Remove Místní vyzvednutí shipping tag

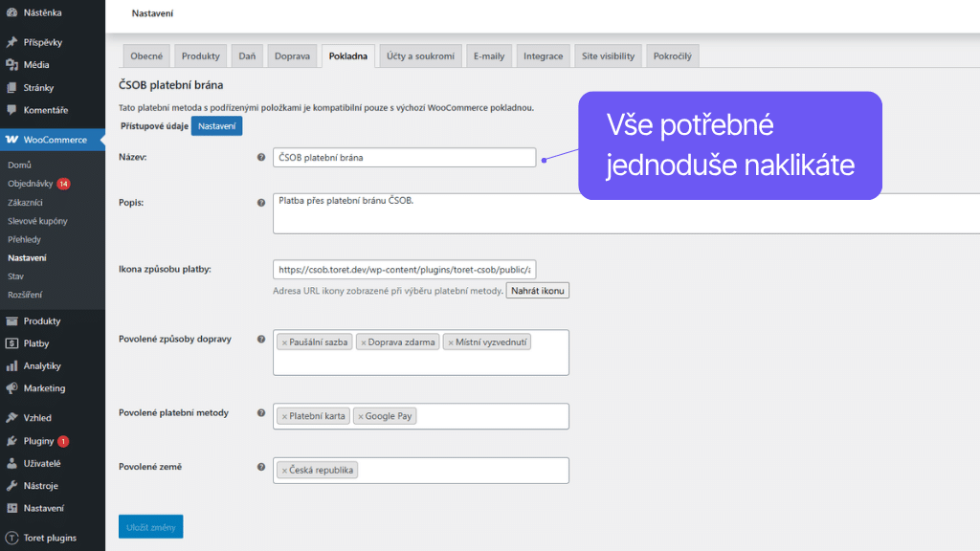451,343
